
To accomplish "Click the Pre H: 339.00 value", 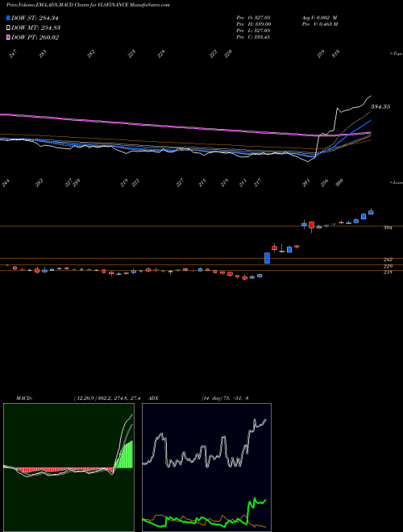I will [x=253, y=24].
